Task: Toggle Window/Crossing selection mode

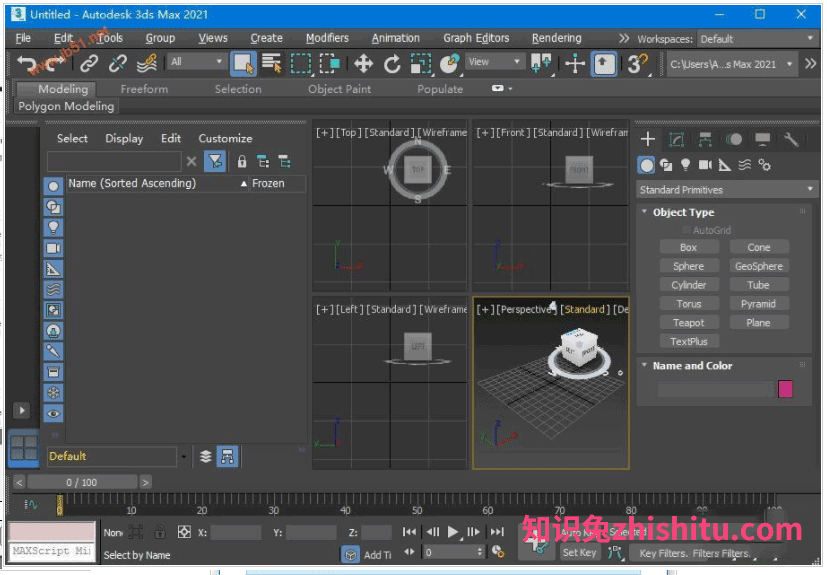Action: [330, 64]
